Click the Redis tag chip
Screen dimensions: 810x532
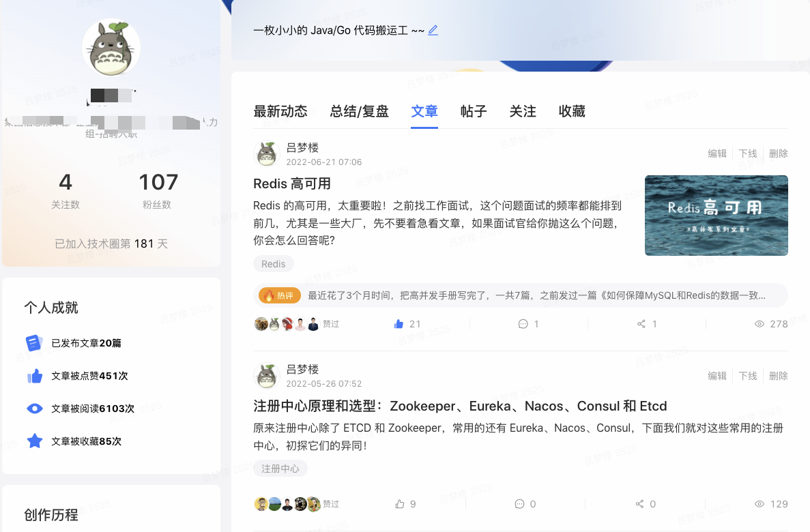273,264
